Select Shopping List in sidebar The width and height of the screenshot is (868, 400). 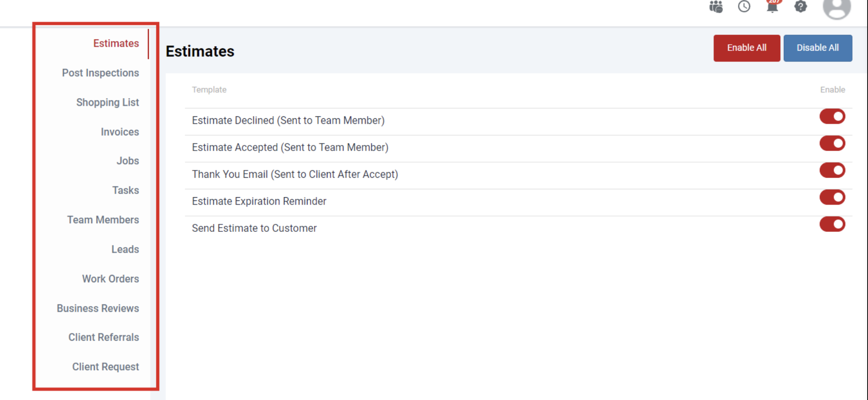tap(108, 102)
